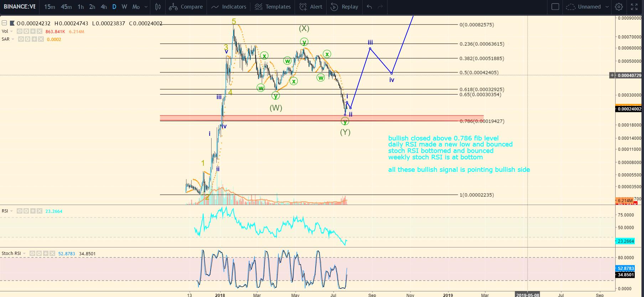Open Stoch RSI settings gear
The image size is (644, 297).
[x=38, y=254]
